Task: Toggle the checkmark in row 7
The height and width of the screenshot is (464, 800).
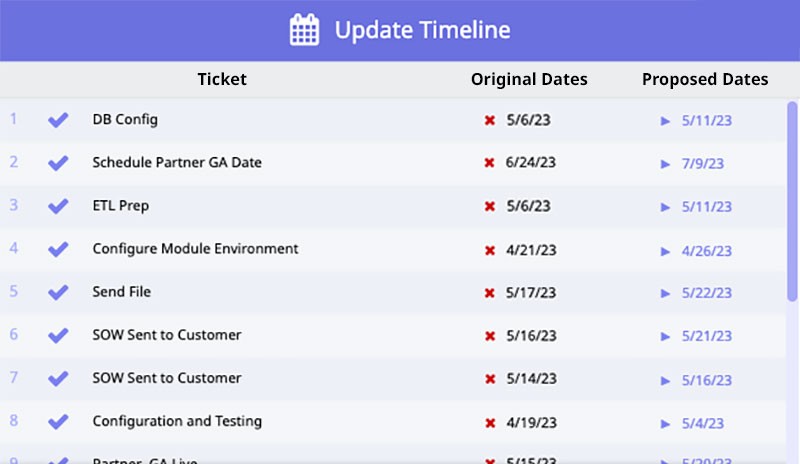Action: click(58, 378)
